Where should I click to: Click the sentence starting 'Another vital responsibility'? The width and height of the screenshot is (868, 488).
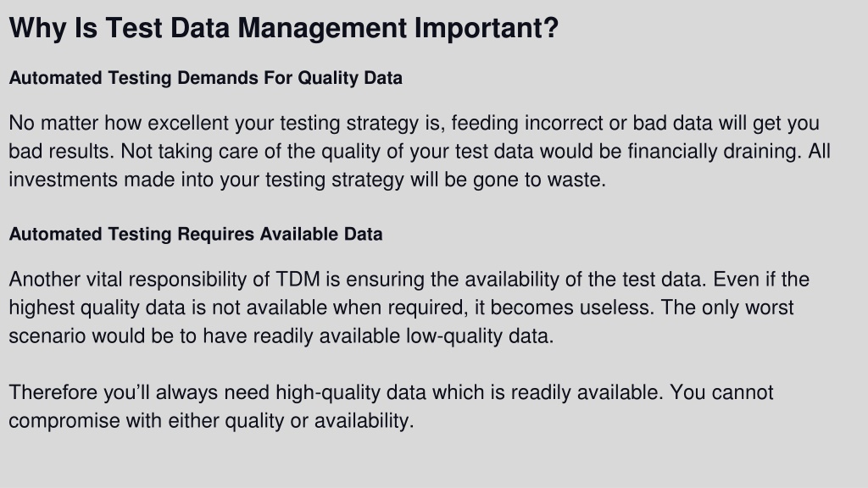[x=358, y=280]
